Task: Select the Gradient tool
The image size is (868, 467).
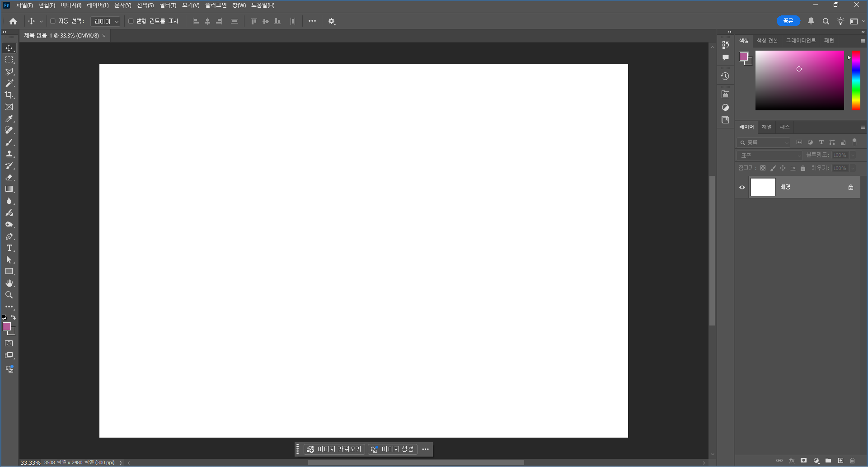Action: [9, 189]
